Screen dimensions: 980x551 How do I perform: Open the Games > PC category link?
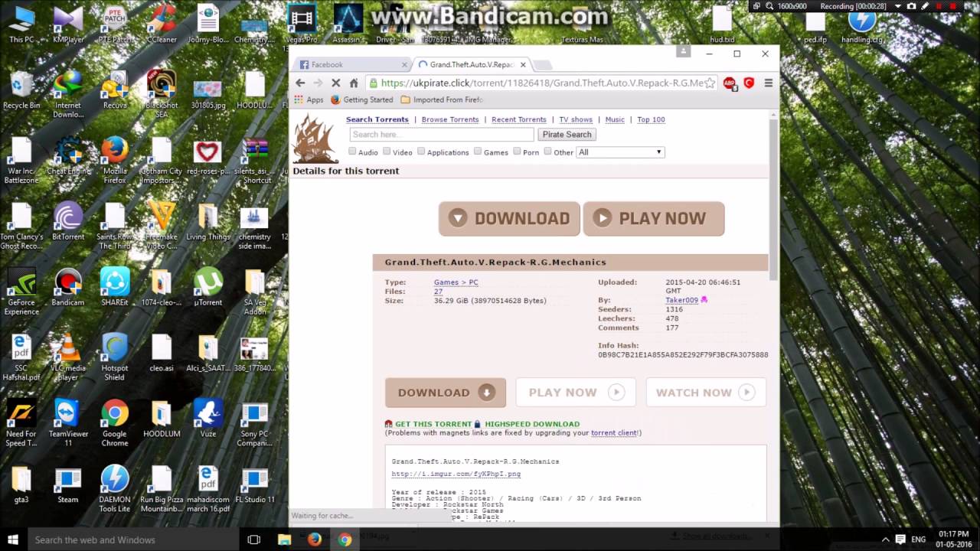tap(456, 282)
